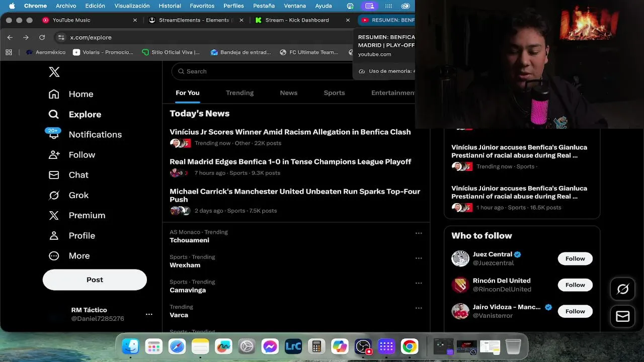Open Freeform from the Dock
Viewport: 644px width, 362px height.
coord(223,346)
